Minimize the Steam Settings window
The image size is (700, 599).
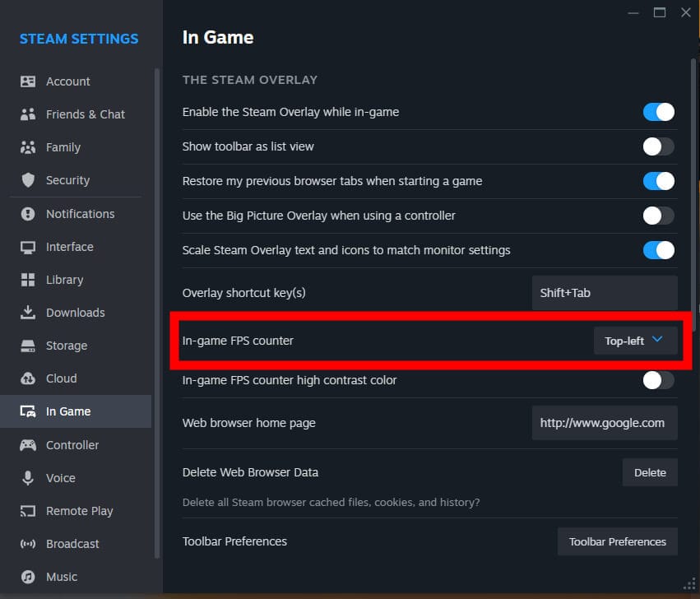pos(633,13)
